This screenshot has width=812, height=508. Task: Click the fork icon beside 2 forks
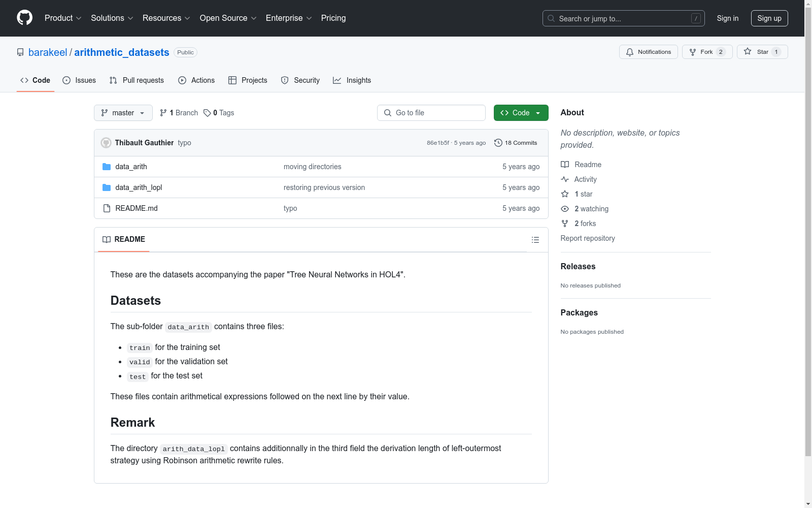565,224
